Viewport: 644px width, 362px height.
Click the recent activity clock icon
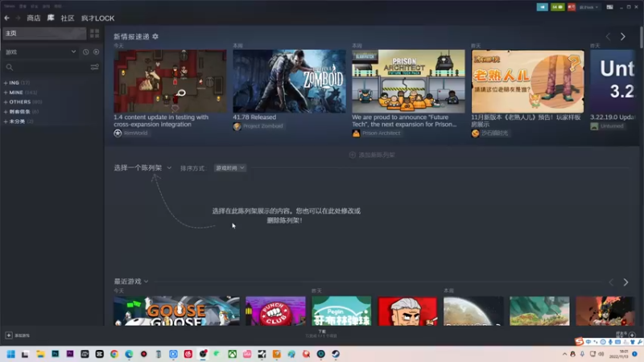[x=86, y=52]
